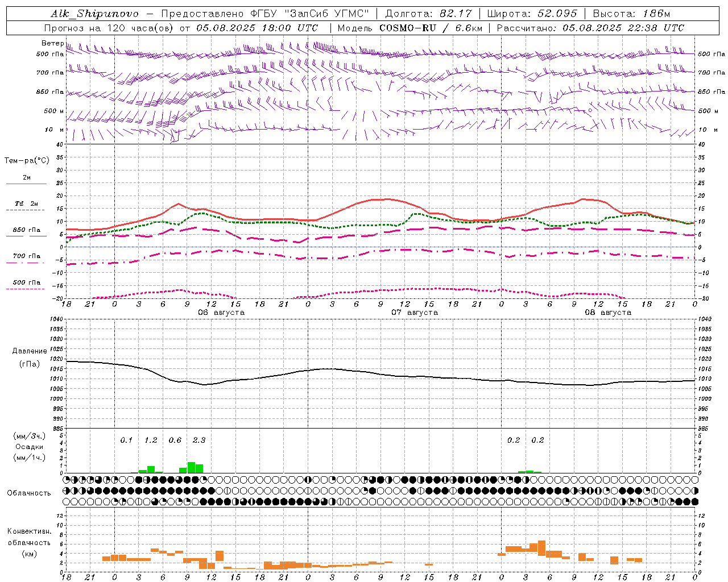Click the Конвективн. panel label

(29, 531)
